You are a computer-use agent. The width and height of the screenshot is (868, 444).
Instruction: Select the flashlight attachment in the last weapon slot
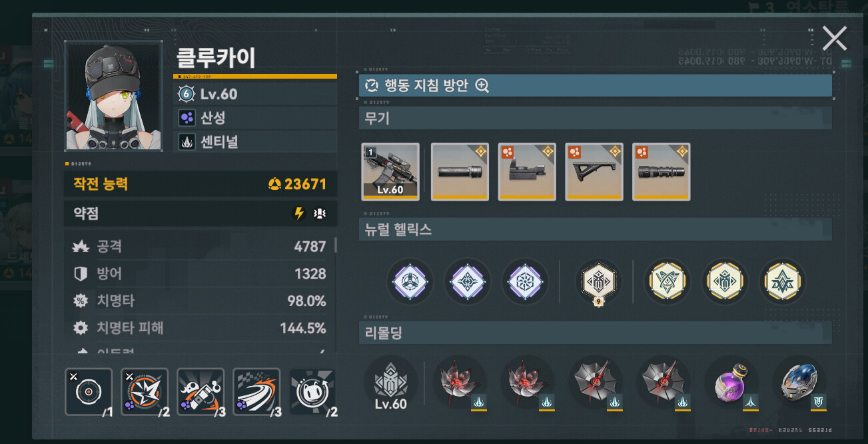[661, 172]
